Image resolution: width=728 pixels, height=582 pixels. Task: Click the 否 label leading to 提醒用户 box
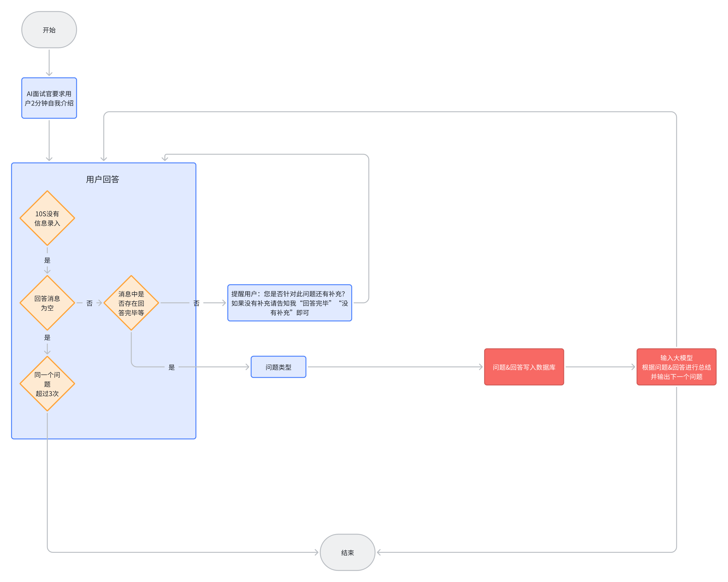tap(197, 303)
